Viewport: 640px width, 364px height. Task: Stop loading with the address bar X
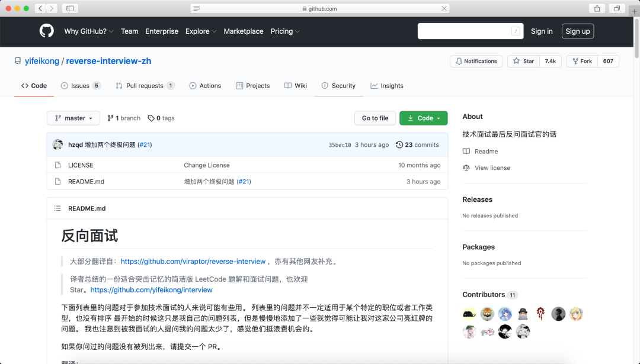coord(444,8)
